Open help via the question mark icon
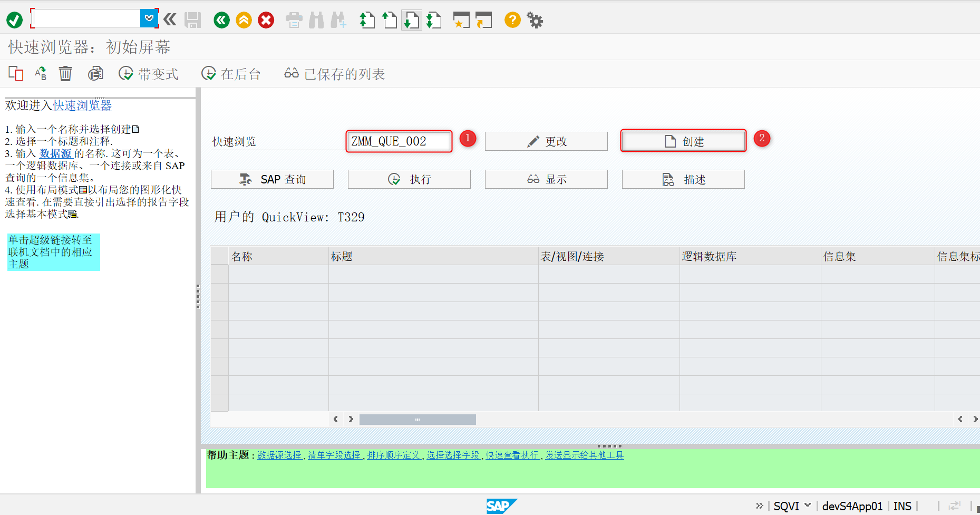The height and width of the screenshot is (515, 980). tap(512, 20)
